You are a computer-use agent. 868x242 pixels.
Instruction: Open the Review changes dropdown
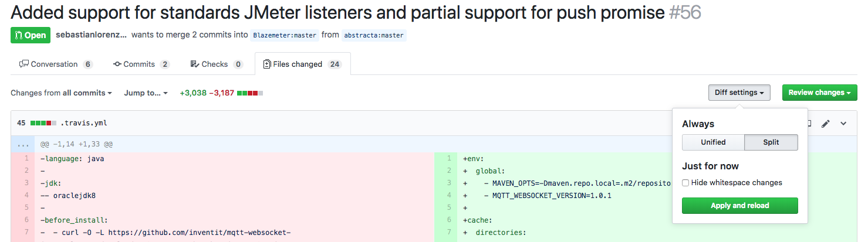819,93
